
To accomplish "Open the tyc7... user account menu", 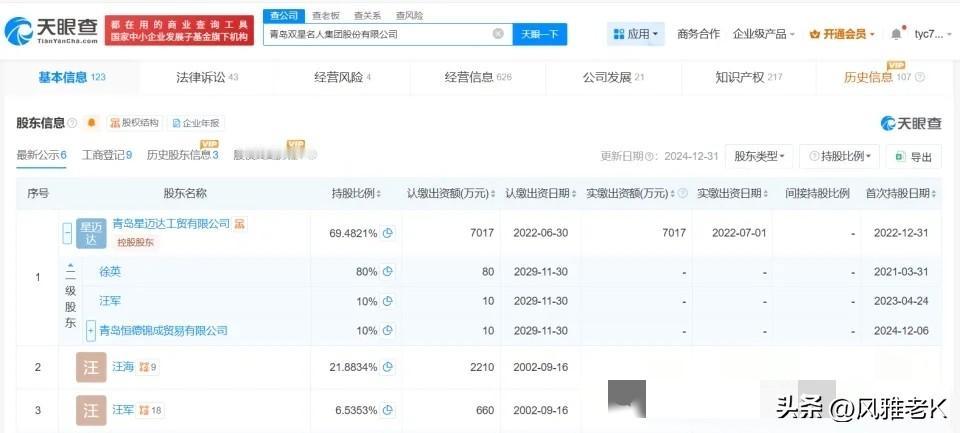I will click(933, 34).
